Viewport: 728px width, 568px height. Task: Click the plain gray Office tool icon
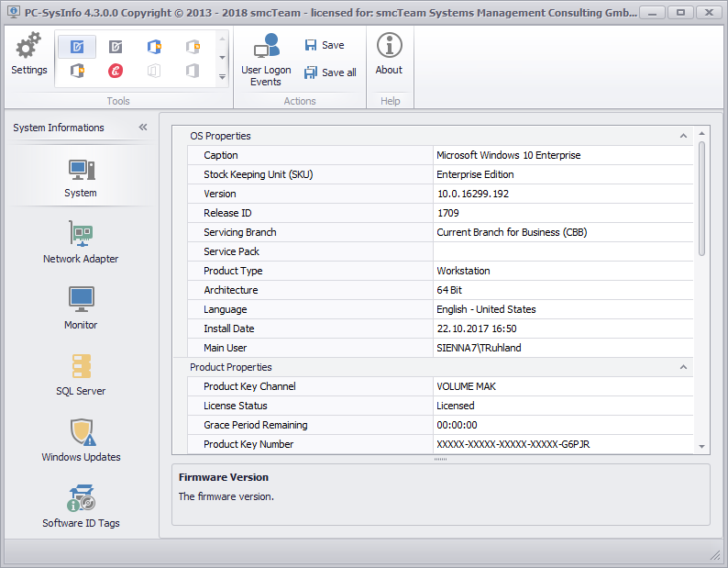pos(193,71)
